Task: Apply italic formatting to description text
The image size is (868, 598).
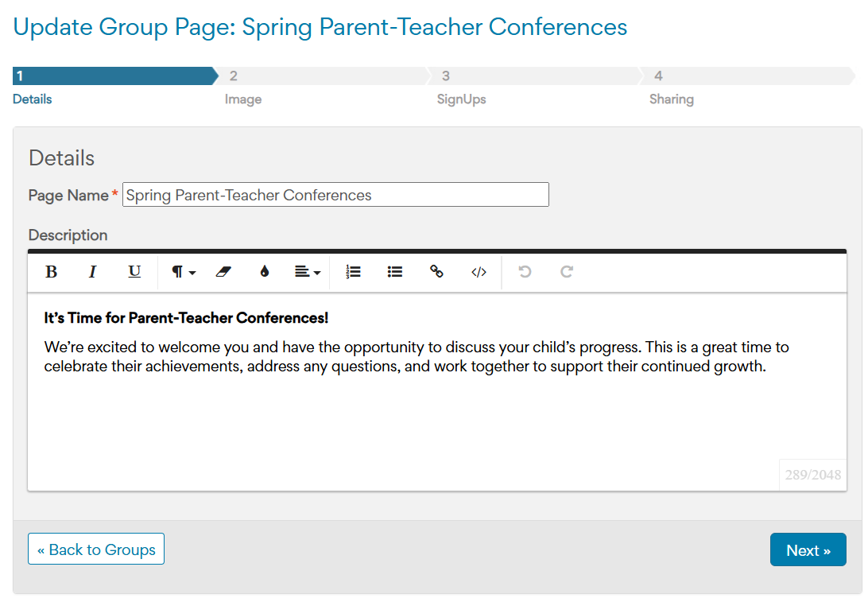Action: click(x=92, y=272)
